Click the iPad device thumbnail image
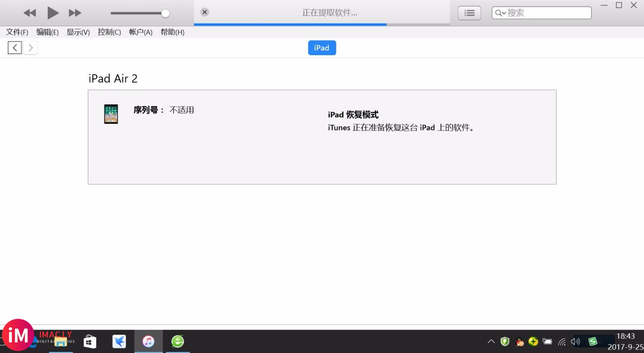 click(x=111, y=114)
